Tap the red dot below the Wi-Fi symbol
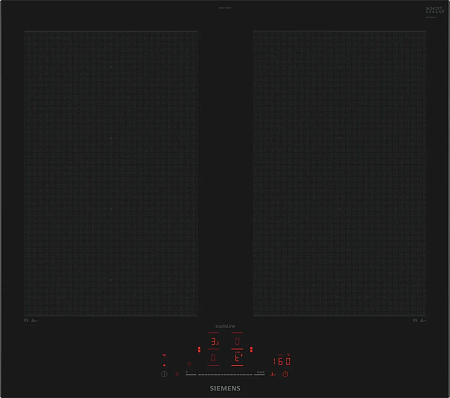This screenshot has width=450, height=398. tap(164, 365)
